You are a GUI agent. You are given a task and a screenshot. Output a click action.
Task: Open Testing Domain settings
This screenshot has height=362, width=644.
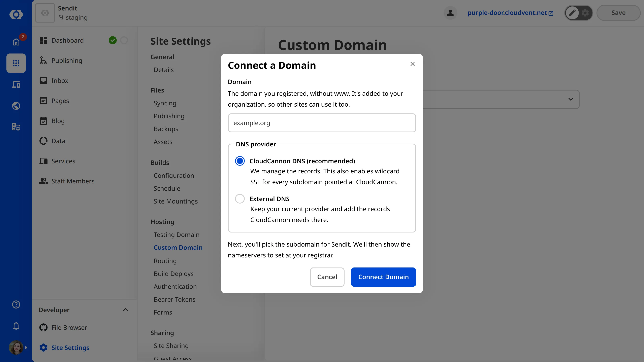(176, 234)
